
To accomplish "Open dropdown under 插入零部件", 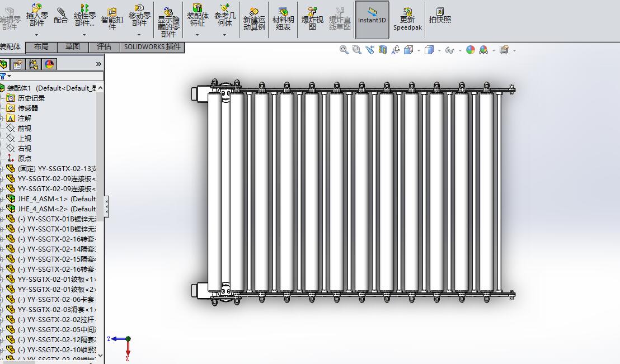I will point(37,35).
